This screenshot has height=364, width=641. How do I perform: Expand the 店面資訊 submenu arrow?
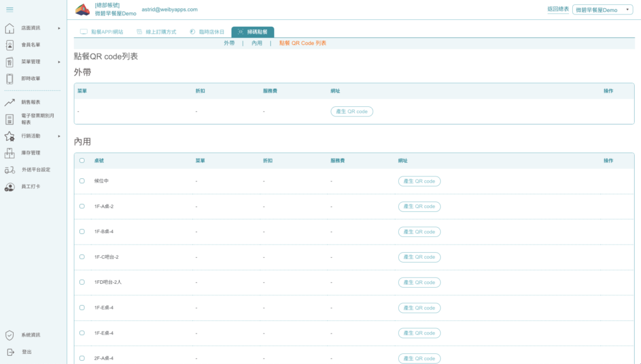pos(59,28)
